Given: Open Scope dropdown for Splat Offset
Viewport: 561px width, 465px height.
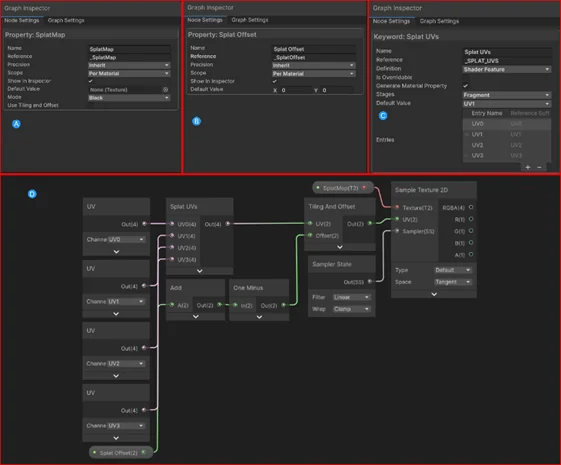Looking at the screenshot, I should 314,74.
